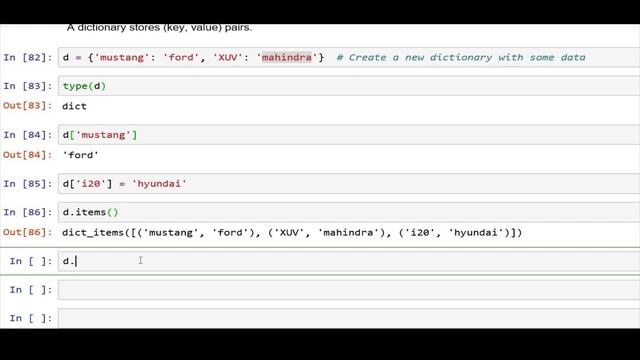Click the 'ford' output text
Viewport: 640px width, 360px height.
(x=80, y=155)
